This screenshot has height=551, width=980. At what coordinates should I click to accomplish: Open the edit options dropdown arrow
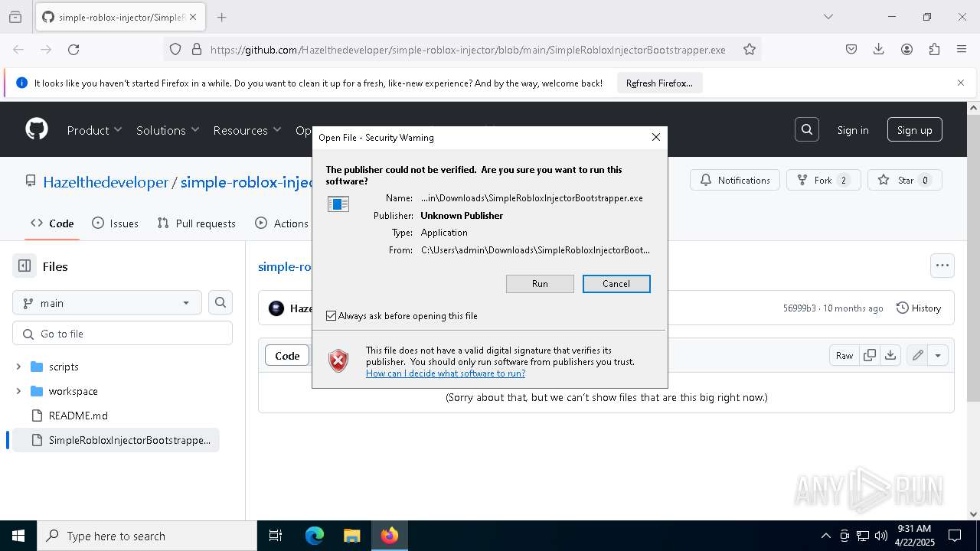click(938, 355)
